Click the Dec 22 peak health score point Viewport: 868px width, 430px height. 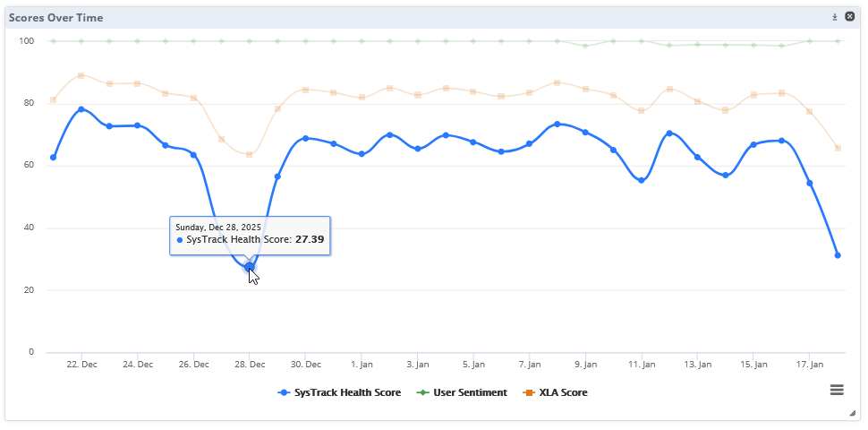(81, 109)
